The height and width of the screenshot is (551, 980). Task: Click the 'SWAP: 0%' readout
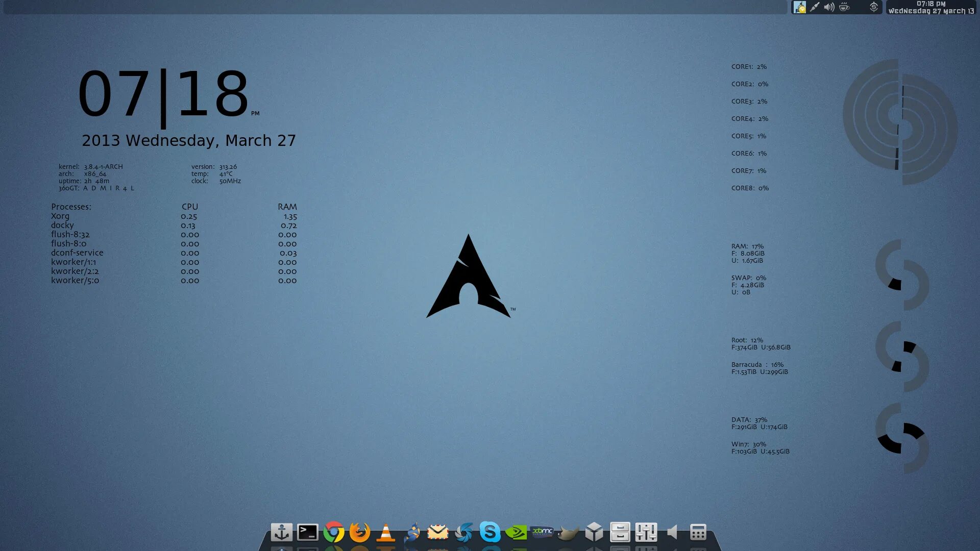(x=749, y=278)
